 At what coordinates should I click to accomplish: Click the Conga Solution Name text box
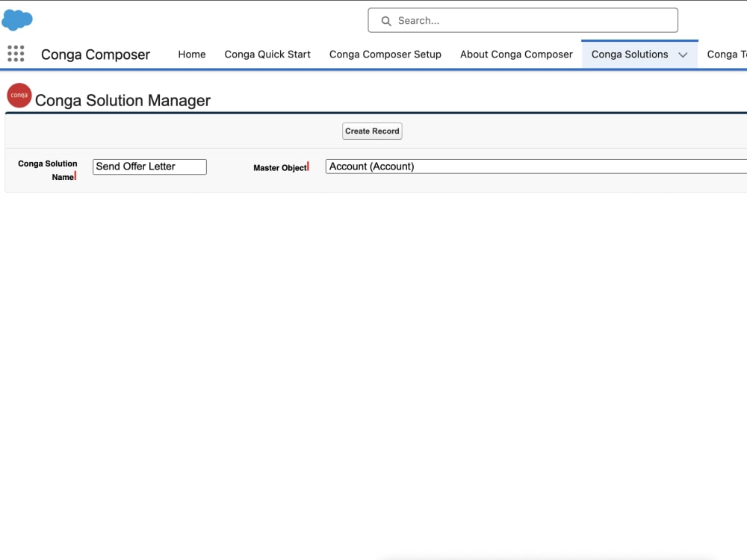click(x=149, y=166)
